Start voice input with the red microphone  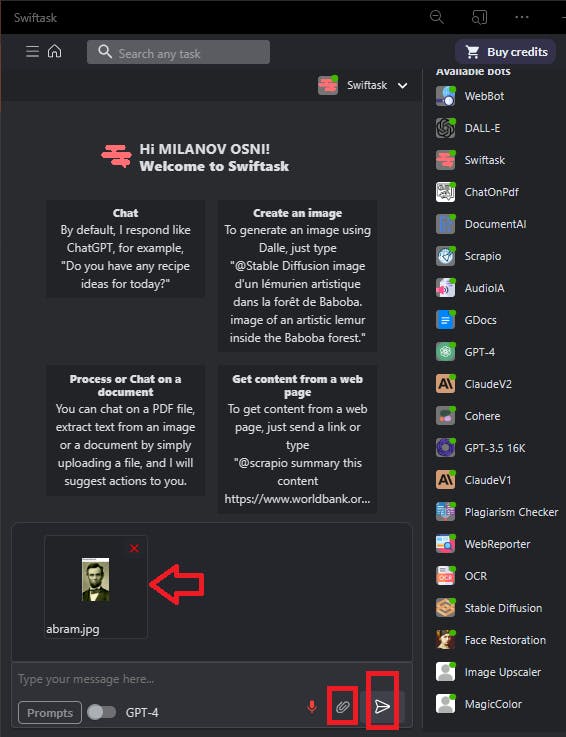click(x=312, y=706)
